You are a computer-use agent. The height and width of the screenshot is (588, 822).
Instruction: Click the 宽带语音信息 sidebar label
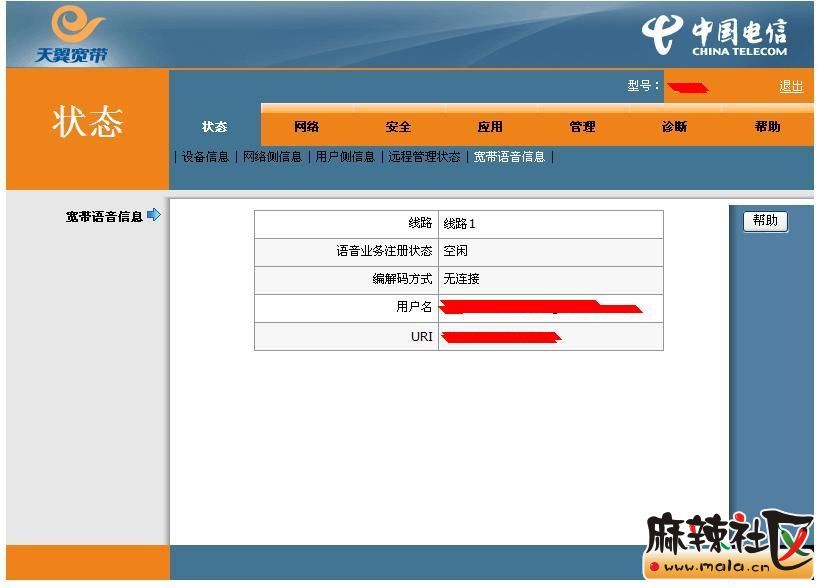(x=104, y=216)
